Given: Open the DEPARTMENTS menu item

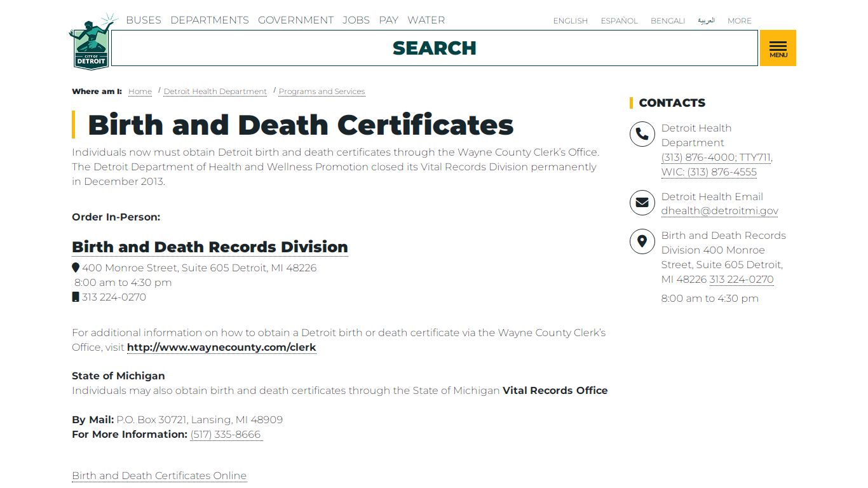Looking at the screenshot, I should pyautogui.click(x=210, y=20).
